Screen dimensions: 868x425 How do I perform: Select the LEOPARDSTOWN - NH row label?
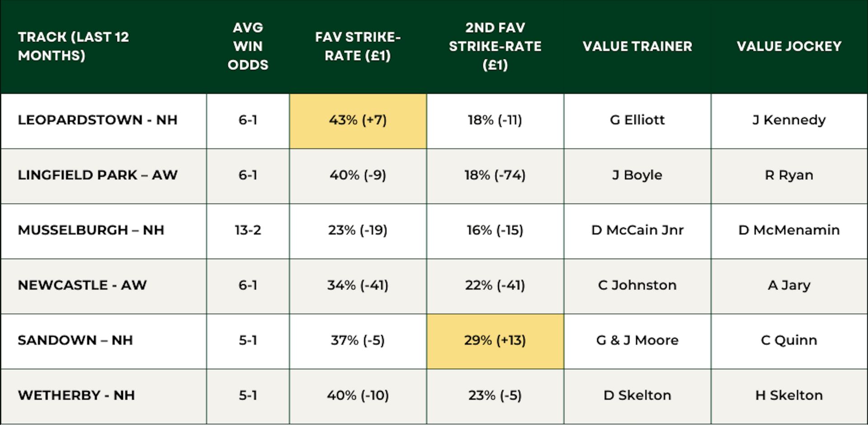[x=98, y=120]
